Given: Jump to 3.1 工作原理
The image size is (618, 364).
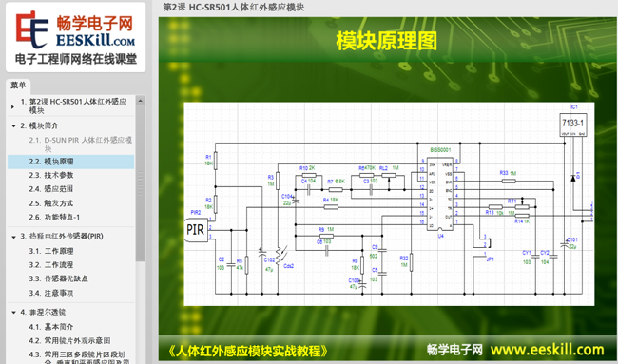Looking at the screenshot, I should point(51,251).
